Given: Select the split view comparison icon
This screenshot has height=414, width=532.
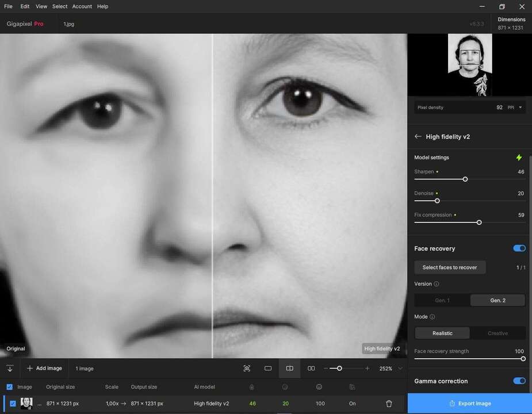Looking at the screenshot, I should pos(289,369).
